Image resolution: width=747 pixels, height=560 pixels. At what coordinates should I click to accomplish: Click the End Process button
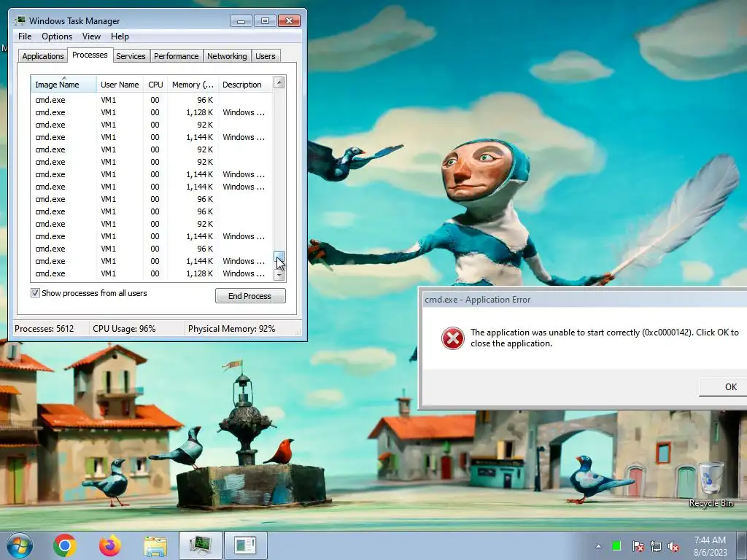pos(250,296)
